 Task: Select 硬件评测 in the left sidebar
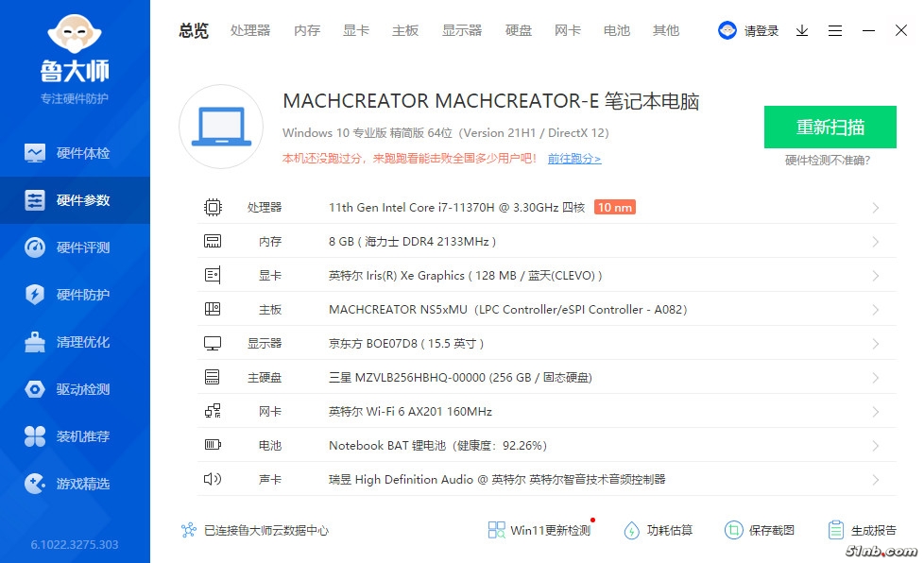coord(75,247)
